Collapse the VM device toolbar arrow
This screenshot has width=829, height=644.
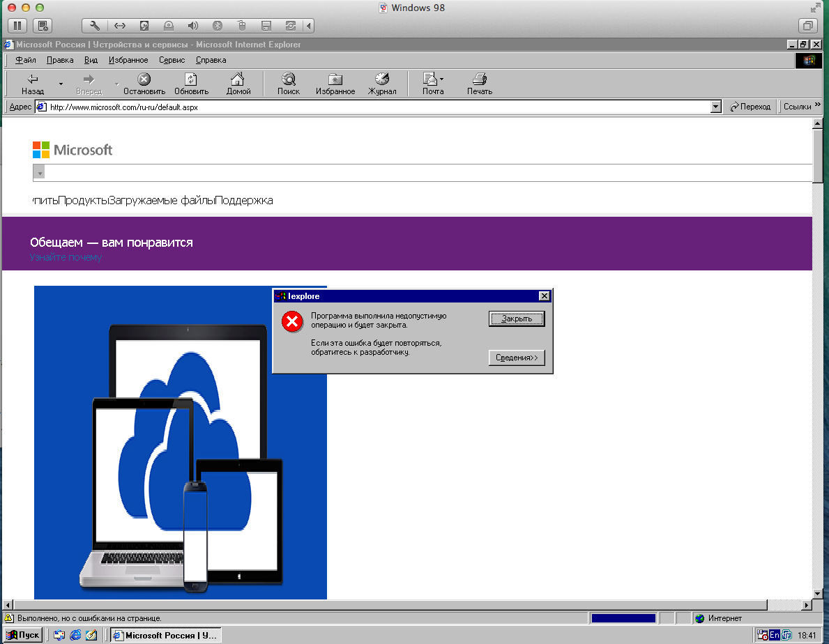pyautogui.click(x=309, y=25)
